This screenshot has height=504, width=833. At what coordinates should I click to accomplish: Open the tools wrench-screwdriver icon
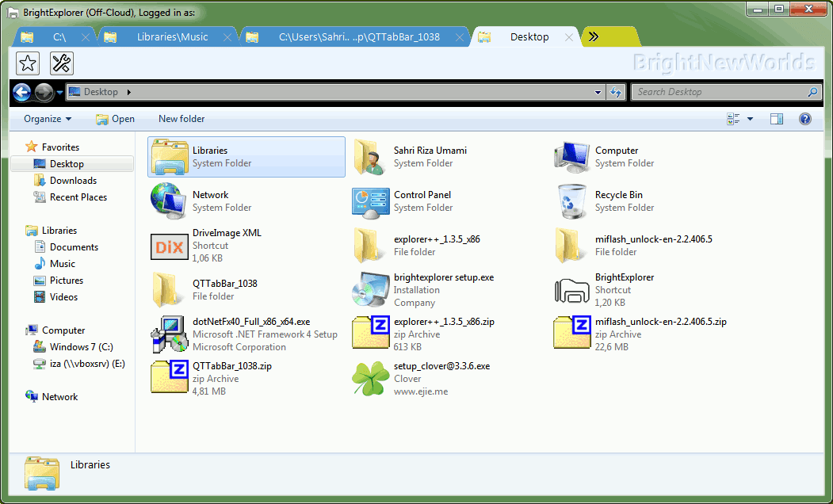coord(62,63)
